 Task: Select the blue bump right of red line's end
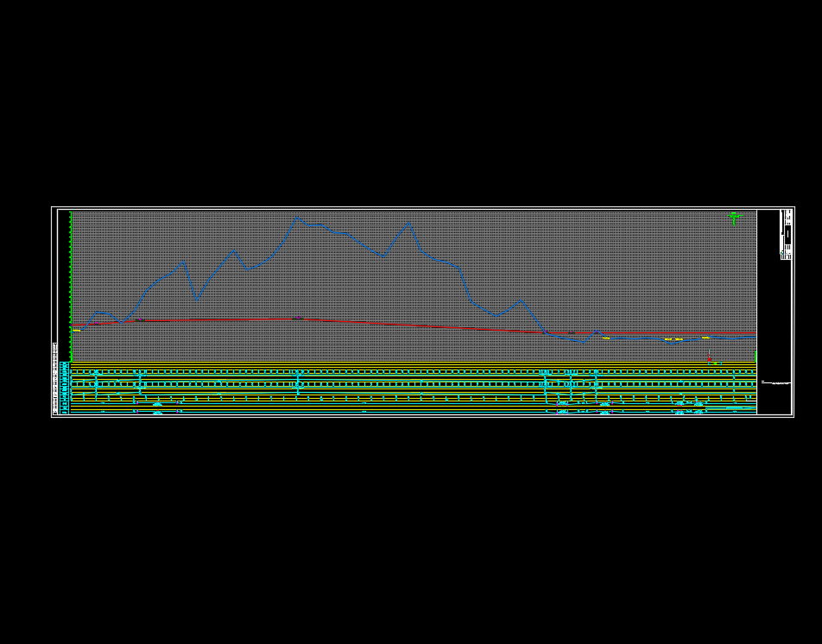pyautogui.click(x=596, y=331)
